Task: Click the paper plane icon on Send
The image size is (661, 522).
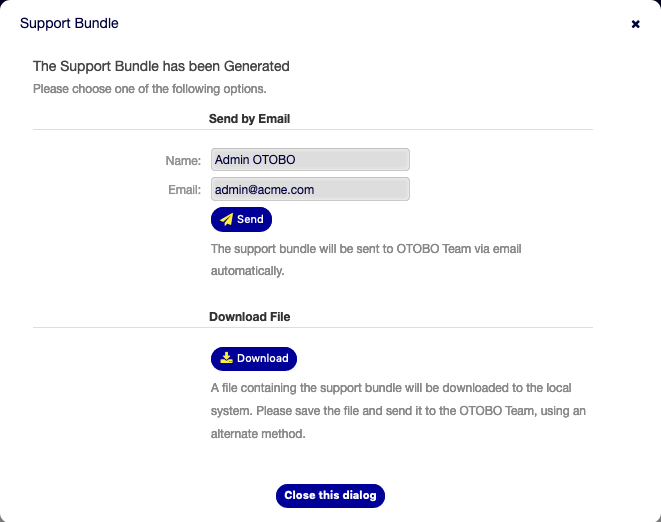Action: point(227,220)
